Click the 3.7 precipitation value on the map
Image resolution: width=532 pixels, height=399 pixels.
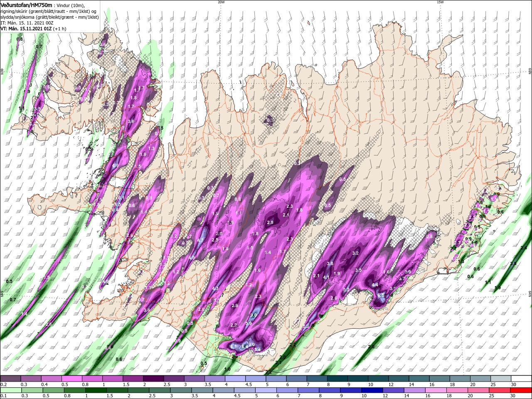point(402,279)
